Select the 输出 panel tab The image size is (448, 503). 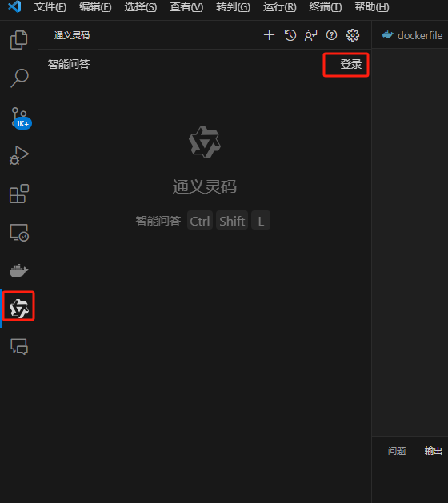(434, 451)
